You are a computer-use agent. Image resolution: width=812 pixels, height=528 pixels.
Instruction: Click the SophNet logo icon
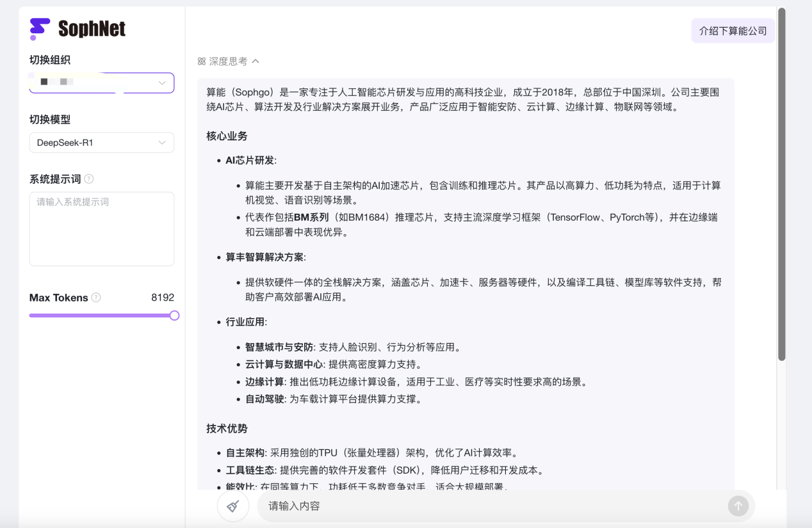click(40, 29)
